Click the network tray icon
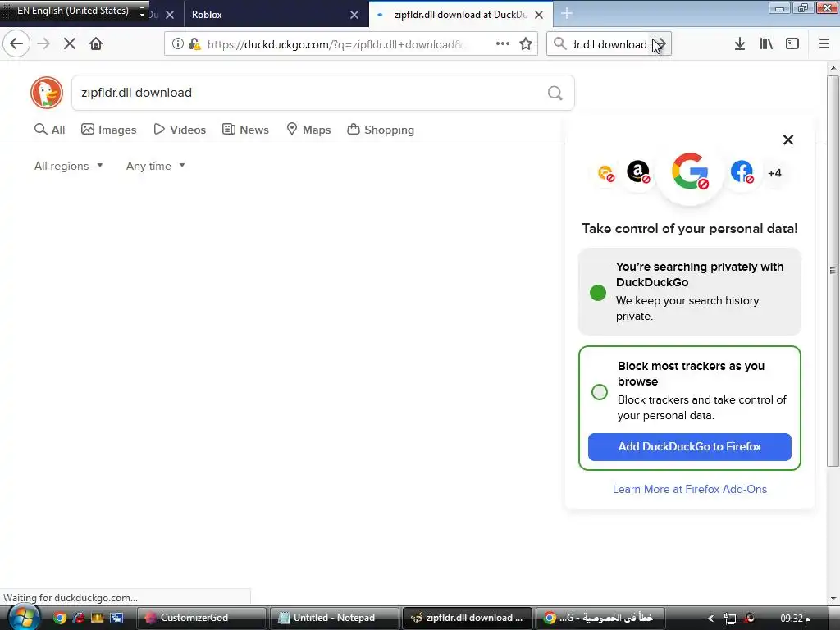Viewport: 840px width, 630px height. pyautogui.click(x=729, y=619)
